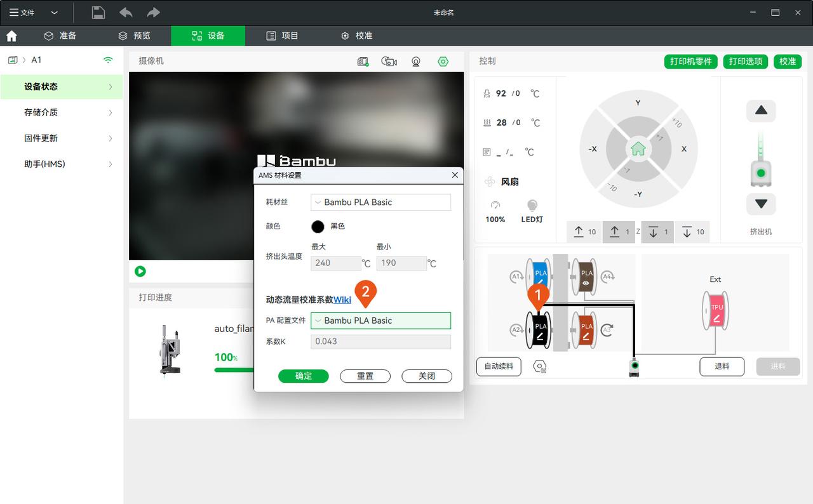Expand 固件更新 sidebar item
The height and width of the screenshot is (504, 813).
[62, 138]
